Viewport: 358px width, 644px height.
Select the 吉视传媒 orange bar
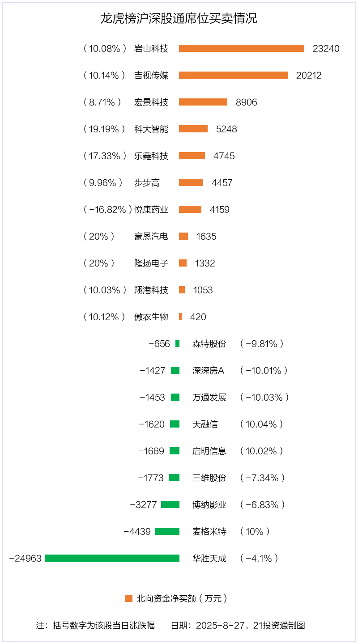coord(233,75)
